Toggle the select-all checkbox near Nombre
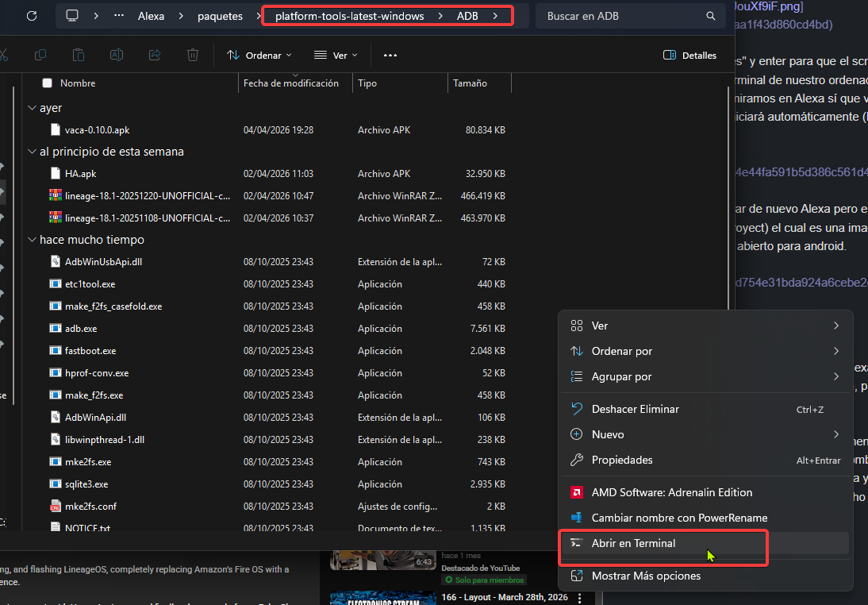The image size is (868, 605). (x=48, y=83)
